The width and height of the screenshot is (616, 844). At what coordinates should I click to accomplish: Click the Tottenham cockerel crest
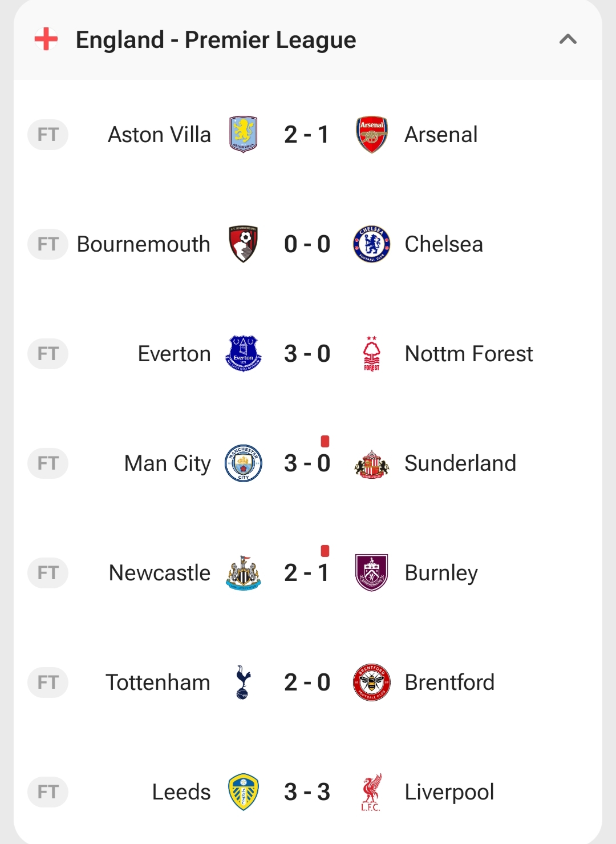244,683
